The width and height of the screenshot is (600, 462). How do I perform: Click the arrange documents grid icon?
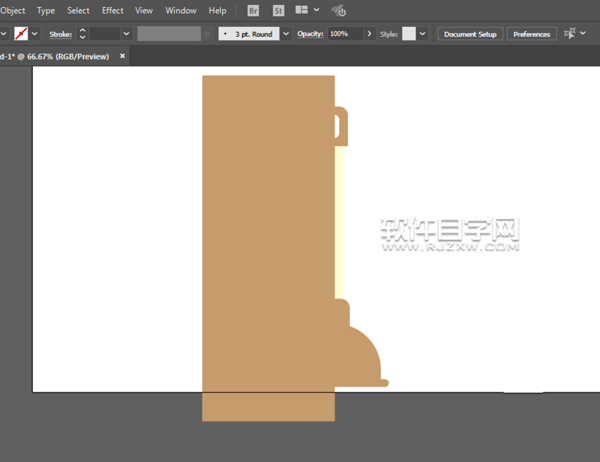[x=302, y=10]
